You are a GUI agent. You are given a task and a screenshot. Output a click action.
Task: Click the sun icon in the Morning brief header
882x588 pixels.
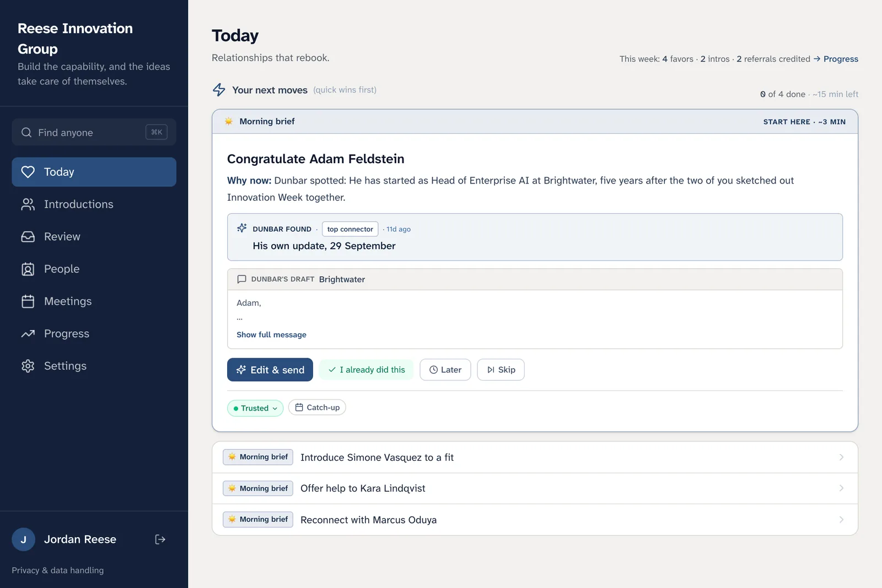[x=229, y=121]
